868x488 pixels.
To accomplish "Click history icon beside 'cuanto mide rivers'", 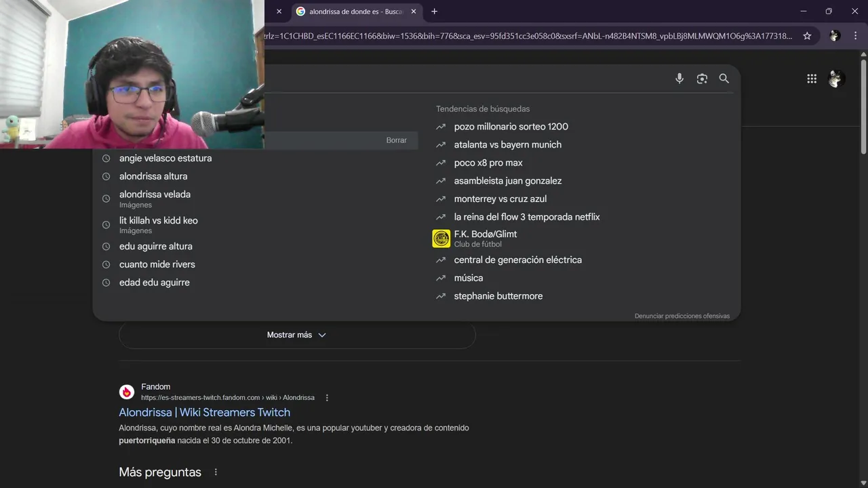I will [106, 264].
